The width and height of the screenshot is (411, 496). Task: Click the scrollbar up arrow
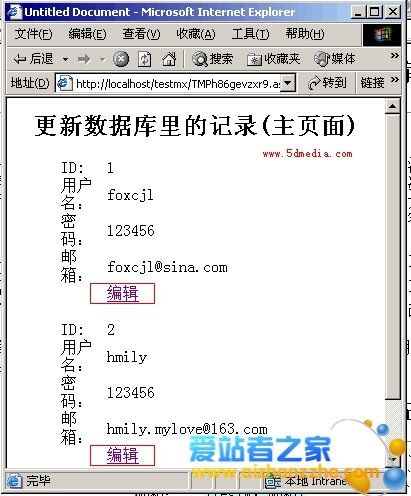point(393,106)
